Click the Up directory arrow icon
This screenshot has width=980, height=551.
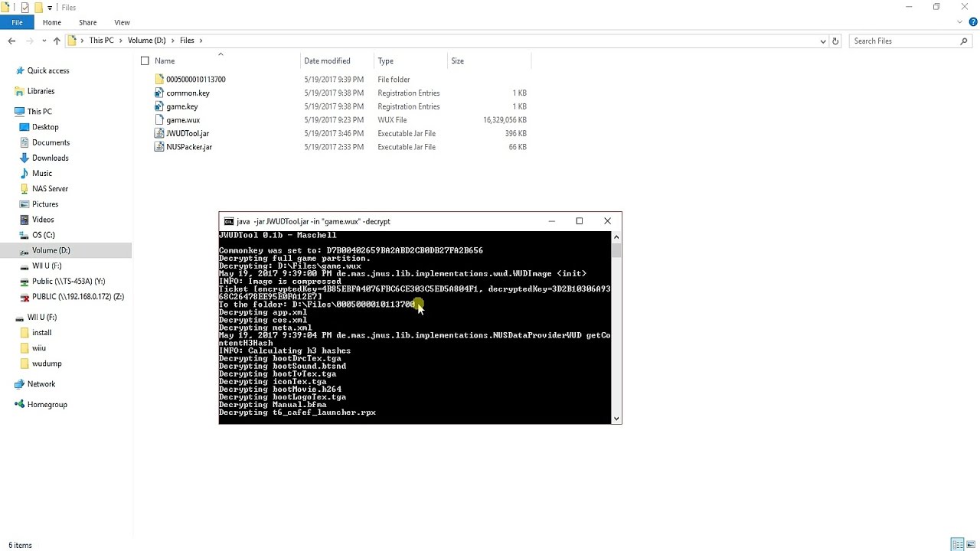(57, 41)
